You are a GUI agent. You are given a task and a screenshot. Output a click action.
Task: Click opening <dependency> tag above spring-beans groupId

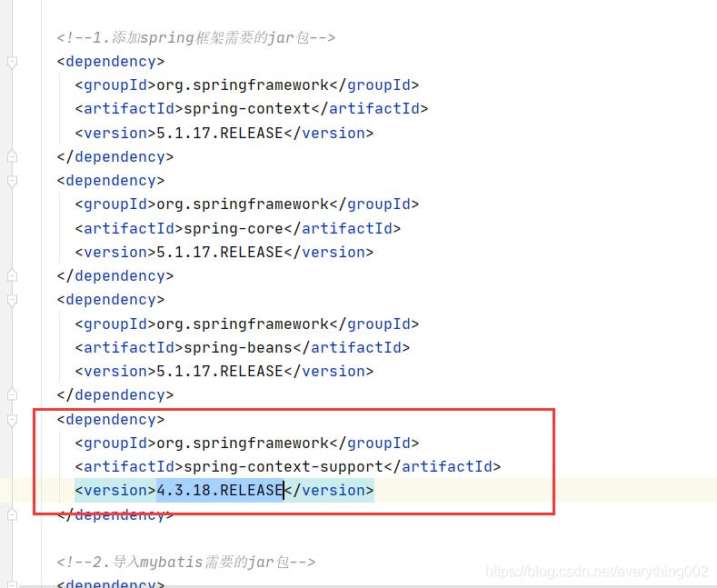[111, 300]
